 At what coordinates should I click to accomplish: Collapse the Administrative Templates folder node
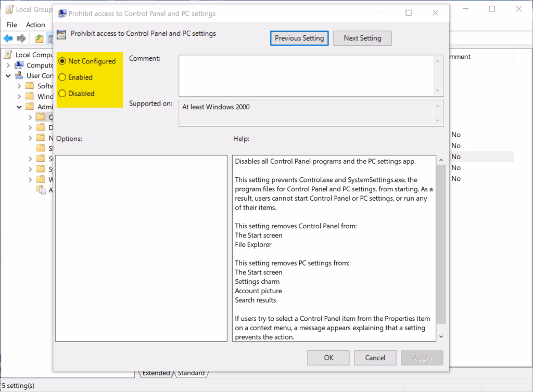pos(19,107)
